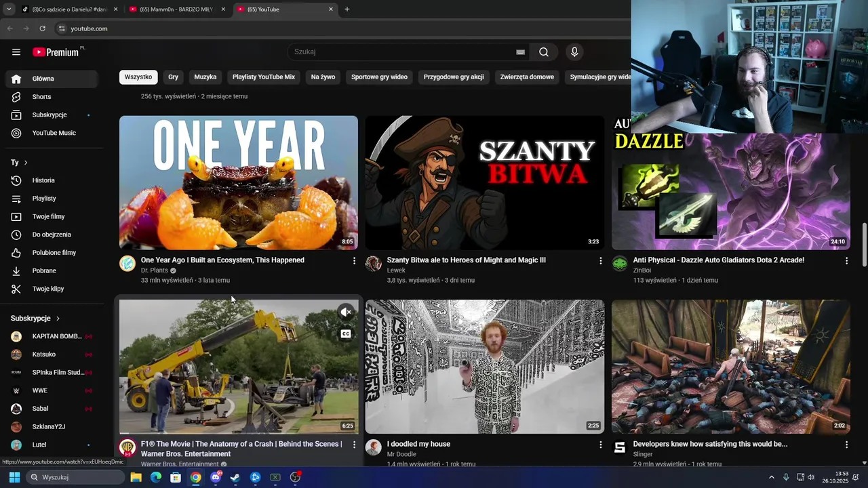The height and width of the screenshot is (488, 868).
Task: Open Shorts from the sidebar
Action: (x=41, y=97)
